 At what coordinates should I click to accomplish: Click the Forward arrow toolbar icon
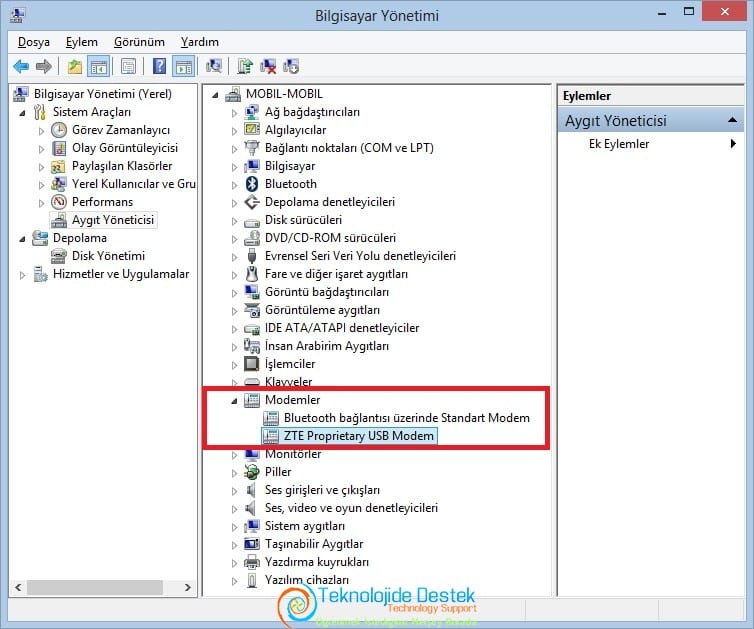[44, 66]
